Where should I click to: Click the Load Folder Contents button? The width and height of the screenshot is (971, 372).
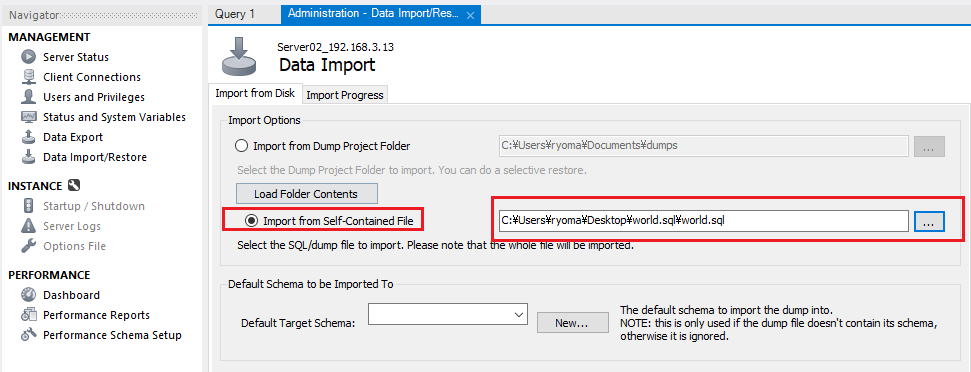306,194
